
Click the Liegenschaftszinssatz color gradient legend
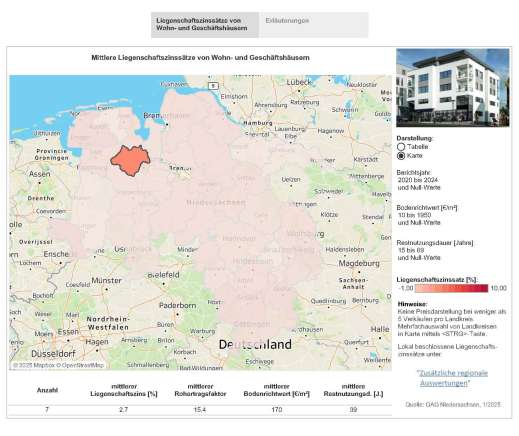(451, 288)
